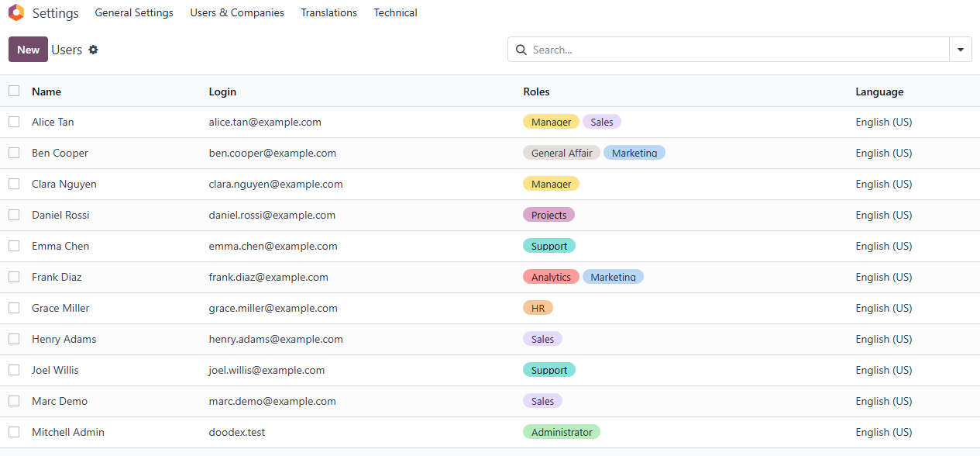Screen dimensions: 980x456
Task: Sort by the Language column header
Action: (879, 92)
